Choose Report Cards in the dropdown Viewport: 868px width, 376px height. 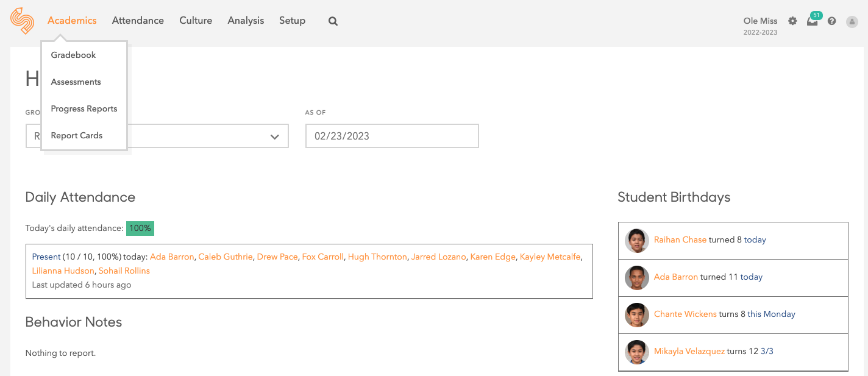tap(77, 135)
